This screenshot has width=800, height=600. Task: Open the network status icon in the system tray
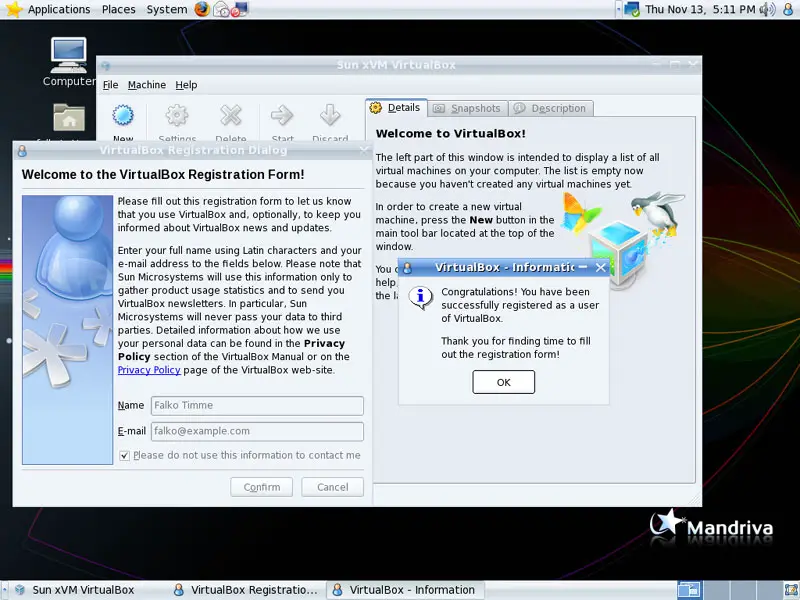(x=632, y=9)
